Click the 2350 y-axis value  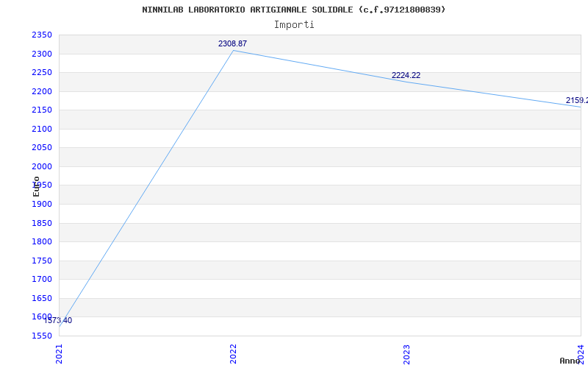click(42, 35)
